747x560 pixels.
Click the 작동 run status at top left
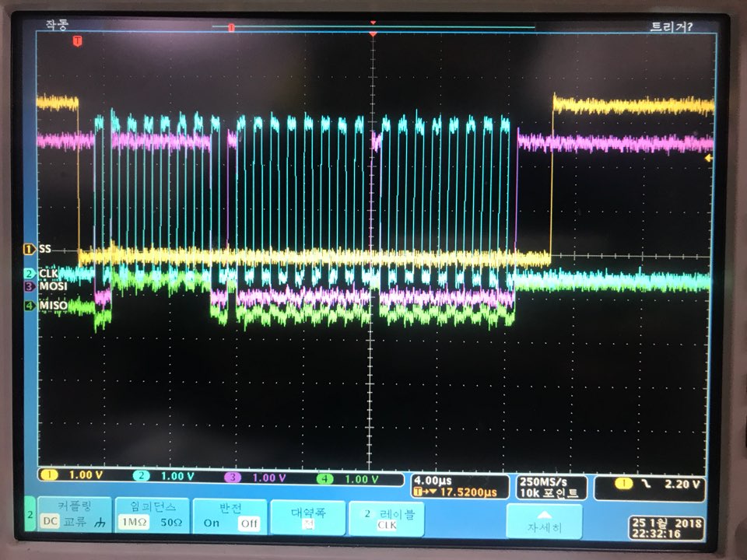coord(57,24)
